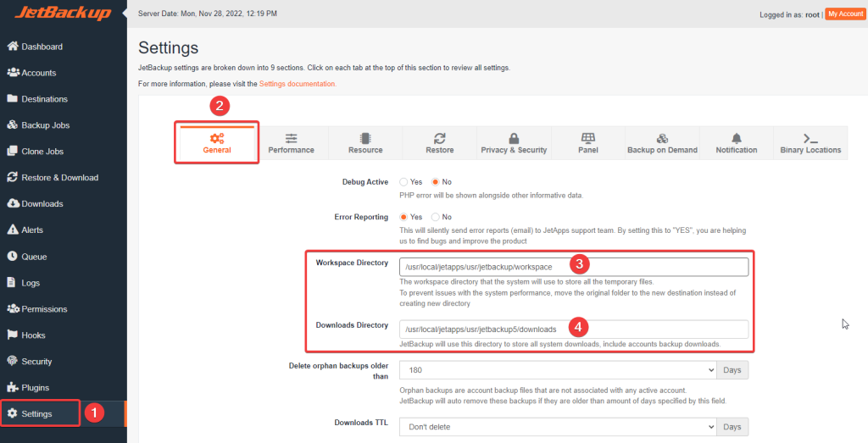Switch to the Performance tab label
The width and height of the screenshot is (868, 443).
[292, 150]
